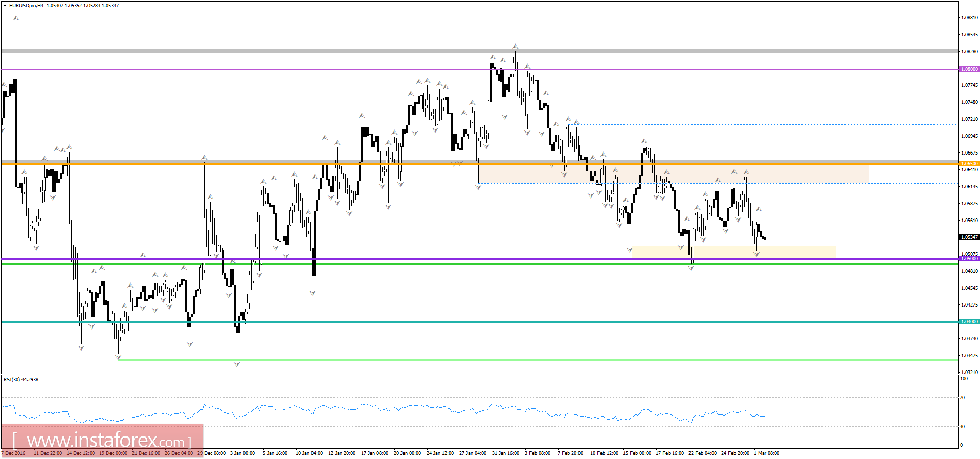Click price axis value 1.08280

[x=969, y=52]
